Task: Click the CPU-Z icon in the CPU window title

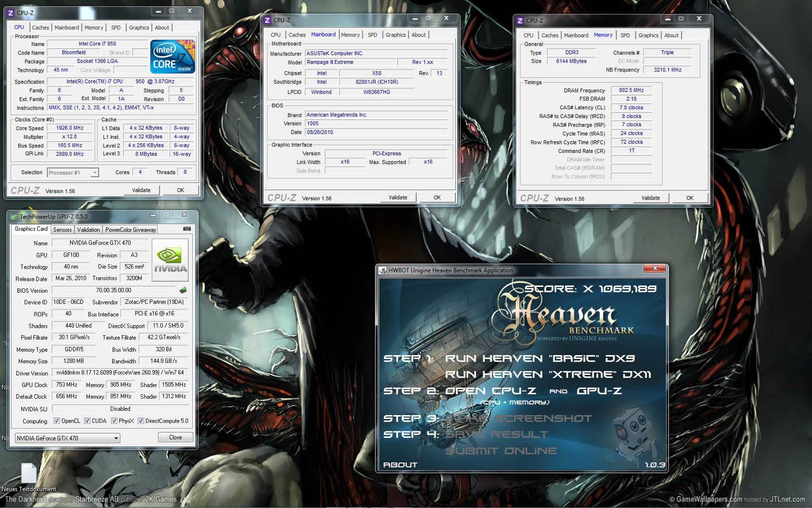Action: [11, 13]
